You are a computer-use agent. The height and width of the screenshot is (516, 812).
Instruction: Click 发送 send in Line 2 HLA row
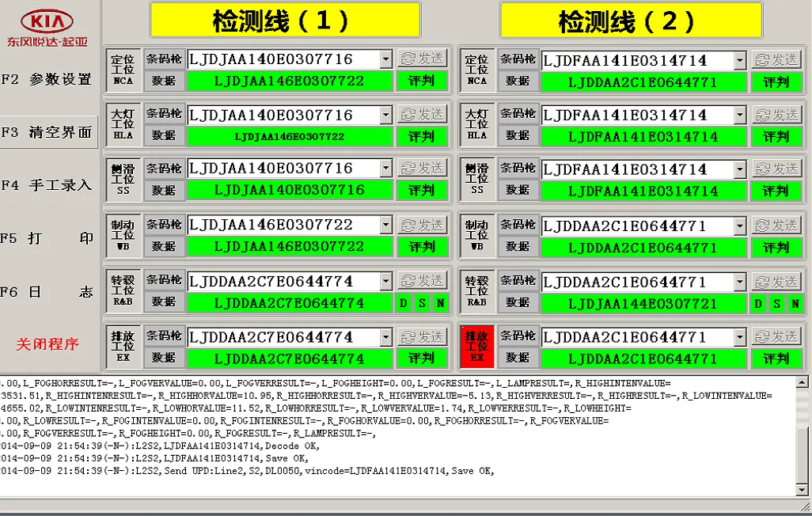[776, 115]
